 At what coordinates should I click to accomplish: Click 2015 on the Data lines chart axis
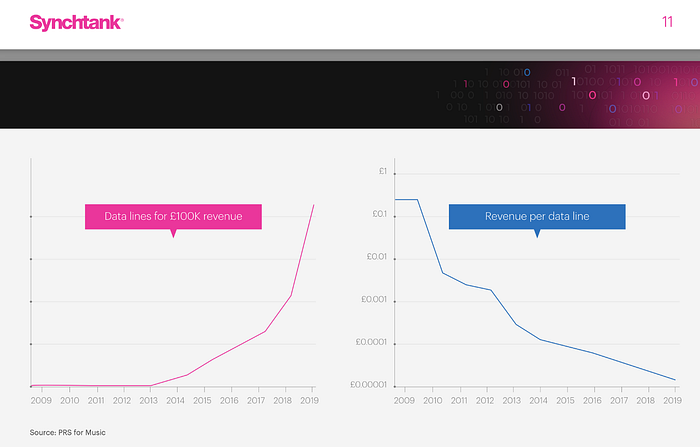(x=202, y=401)
